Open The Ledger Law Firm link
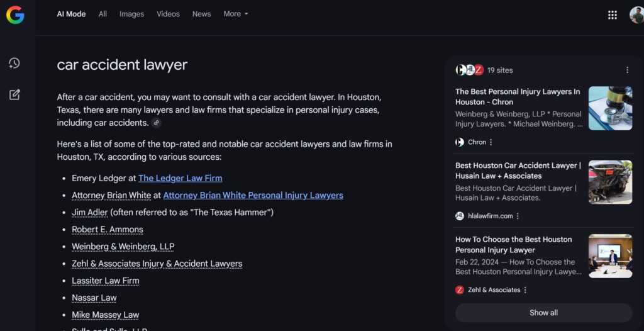The height and width of the screenshot is (331, 644). [180, 178]
